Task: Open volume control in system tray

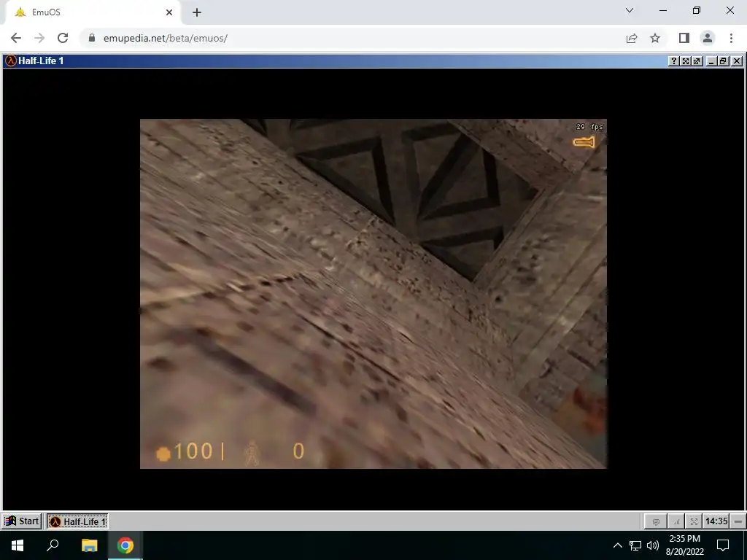Action: coord(653,545)
